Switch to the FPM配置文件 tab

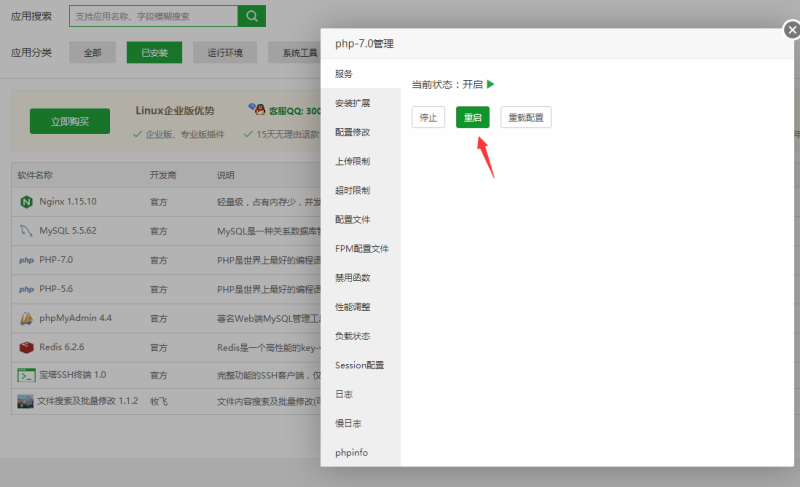(x=361, y=248)
